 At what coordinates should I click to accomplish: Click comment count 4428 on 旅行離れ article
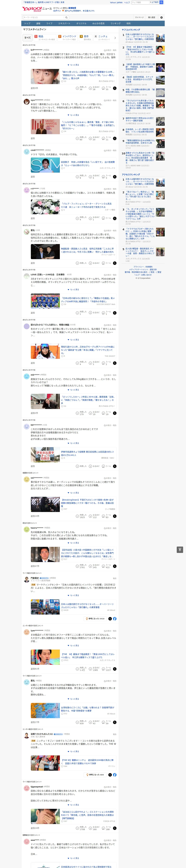click(x=65, y=610)
